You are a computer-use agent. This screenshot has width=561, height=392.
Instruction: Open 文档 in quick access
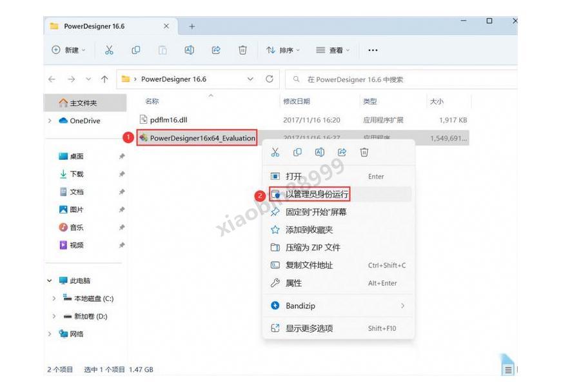[71, 192]
